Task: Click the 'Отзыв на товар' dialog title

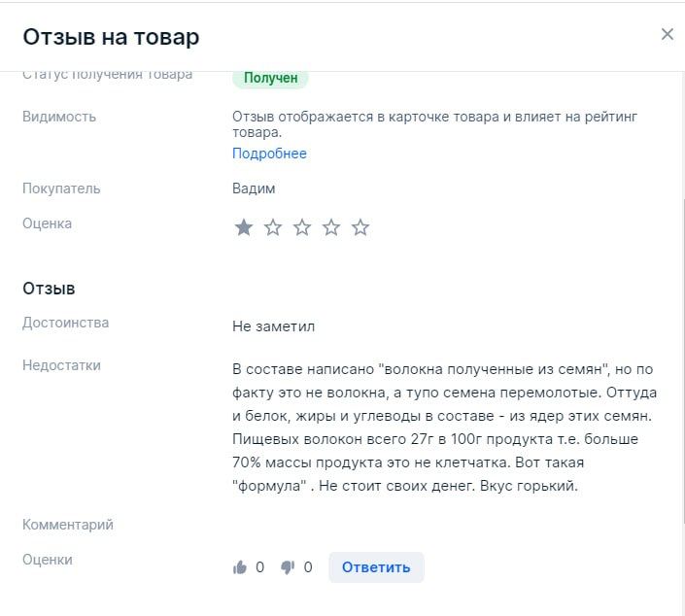Action: [x=111, y=37]
